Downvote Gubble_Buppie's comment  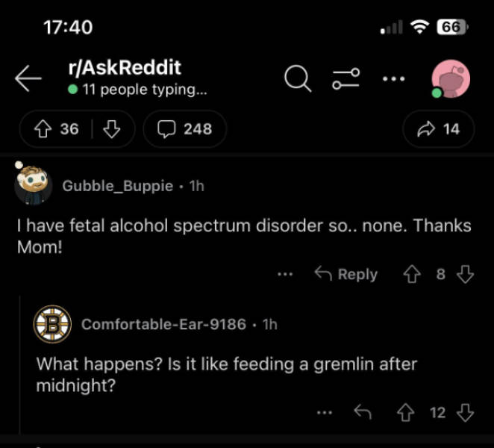coord(466,274)
